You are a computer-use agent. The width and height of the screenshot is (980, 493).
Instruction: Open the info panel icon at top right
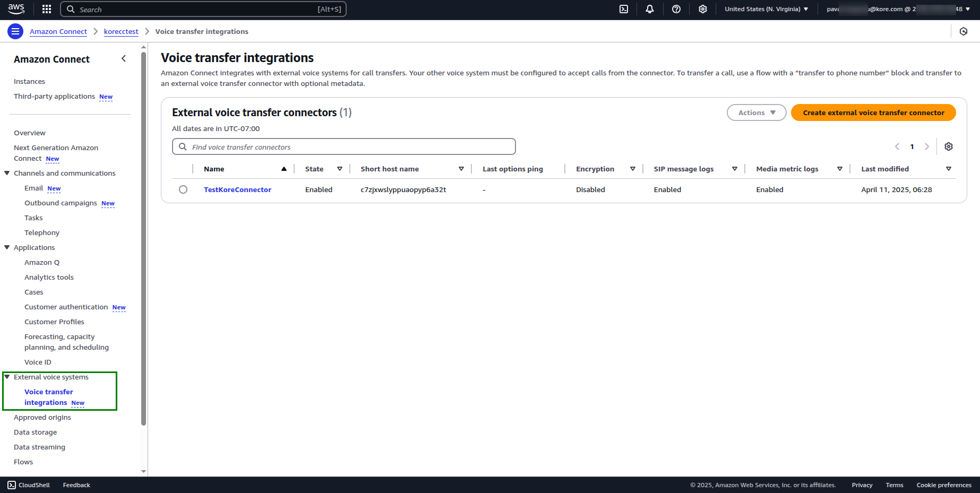[964, 31]
